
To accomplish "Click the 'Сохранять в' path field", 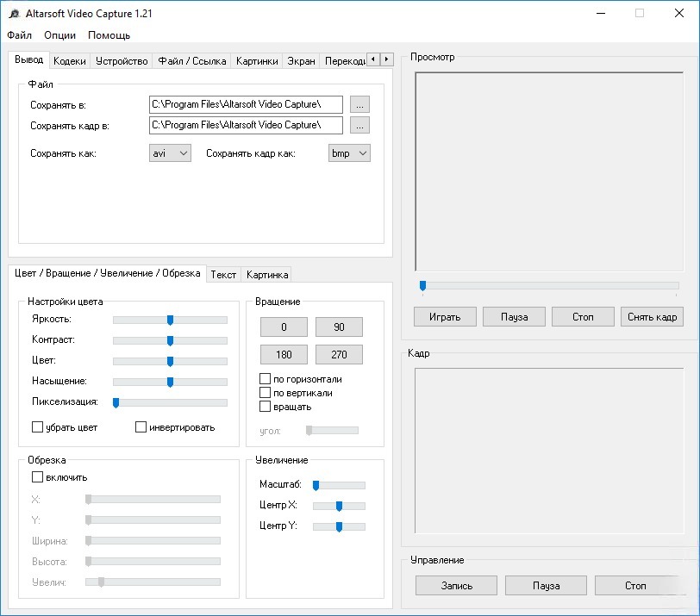I will pyautogui.click(x=246, y=104).
